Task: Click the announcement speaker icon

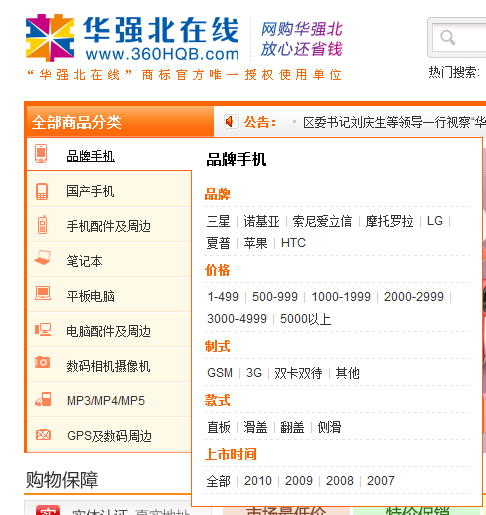Action: tap(231, 121)
